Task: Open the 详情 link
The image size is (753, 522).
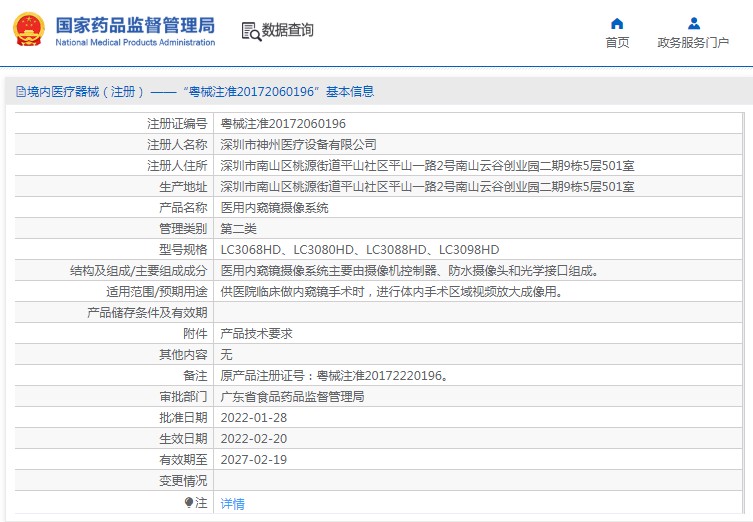Action: coord(232,504)
